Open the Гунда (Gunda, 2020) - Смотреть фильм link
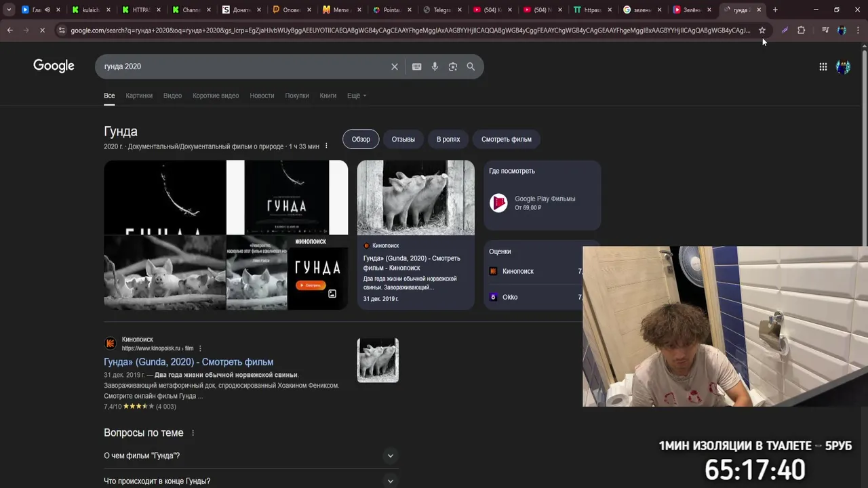Image resolution: width=868 pixels, height=488 pixels. (x=189, y=362)
